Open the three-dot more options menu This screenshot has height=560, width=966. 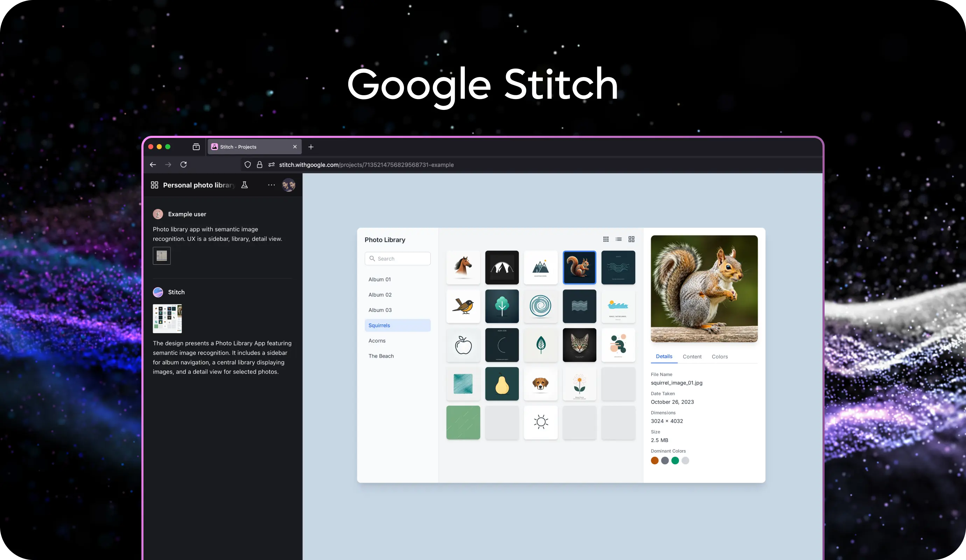coord(271,185)
